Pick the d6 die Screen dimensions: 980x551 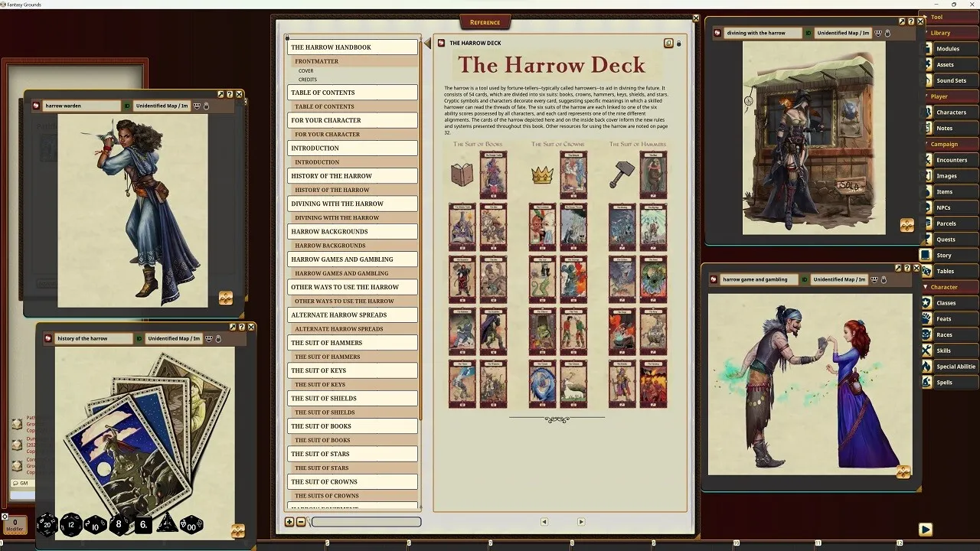pos(143,525)
